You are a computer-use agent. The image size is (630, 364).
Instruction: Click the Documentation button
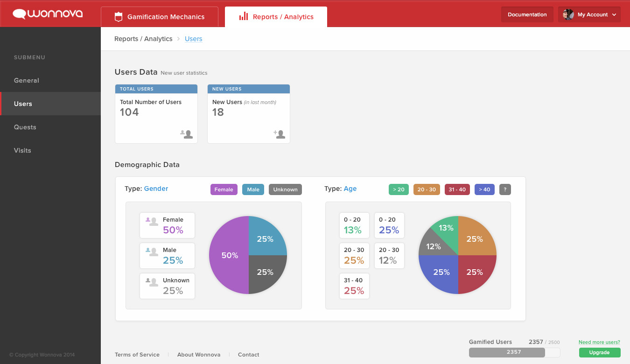pyautogui.click(x=527, y=14)
